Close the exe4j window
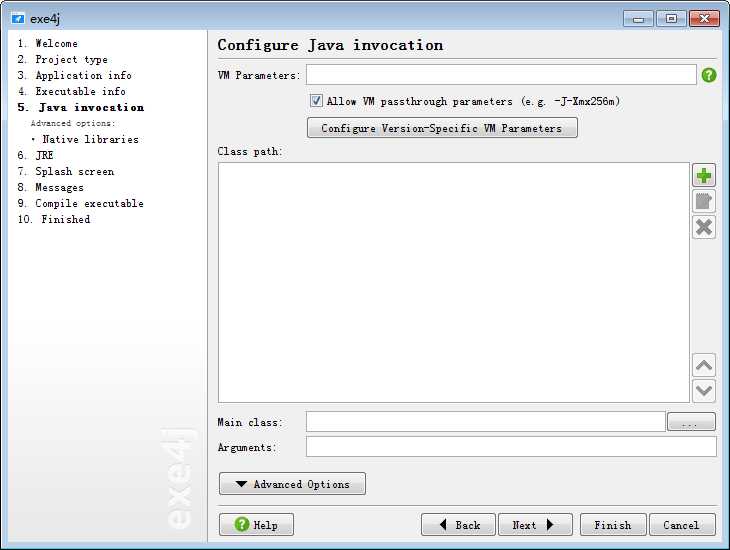 (704, 19)
